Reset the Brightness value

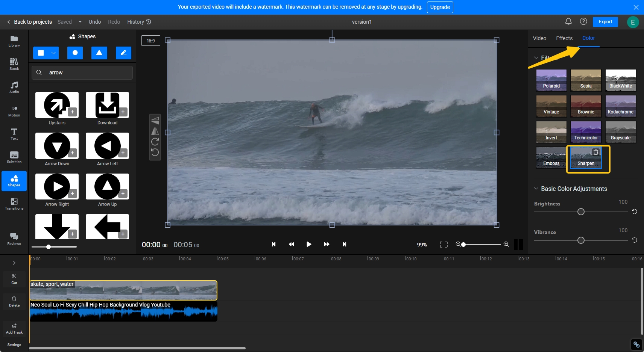click(634, 212)
